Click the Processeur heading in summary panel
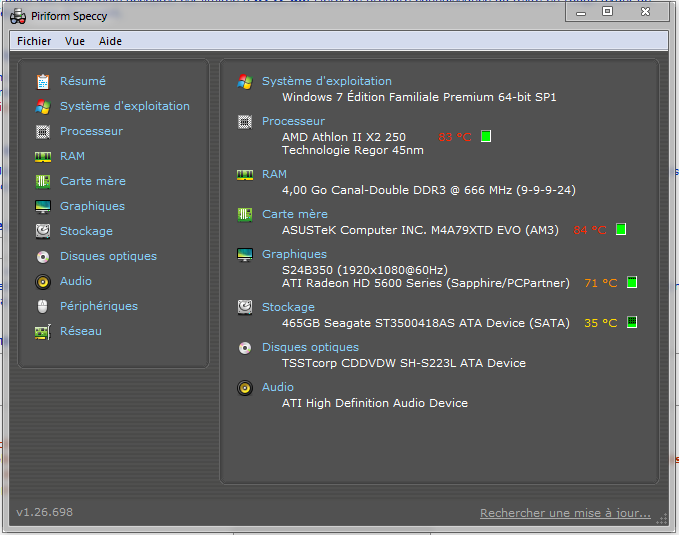This screenshot has height=536, width=679. point(293,122)
